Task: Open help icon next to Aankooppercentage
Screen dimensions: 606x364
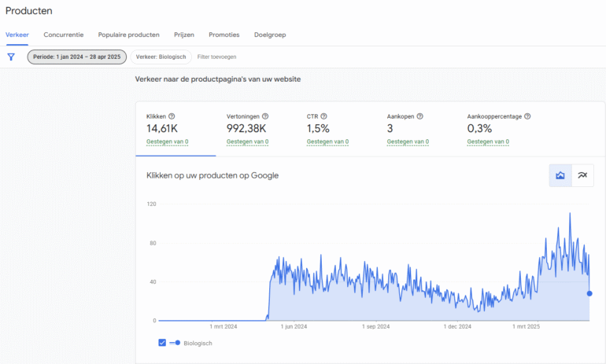Action: 527,116
